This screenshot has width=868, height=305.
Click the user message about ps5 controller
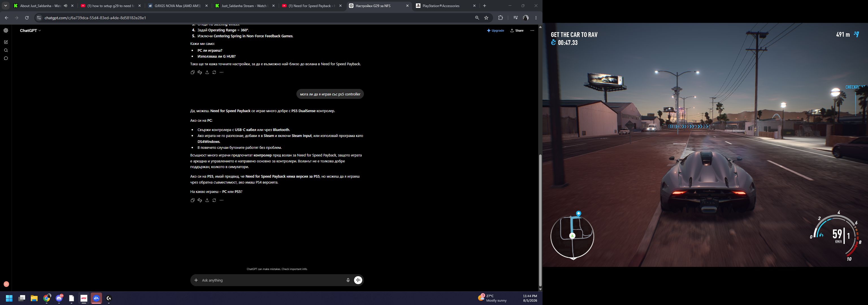330,94
